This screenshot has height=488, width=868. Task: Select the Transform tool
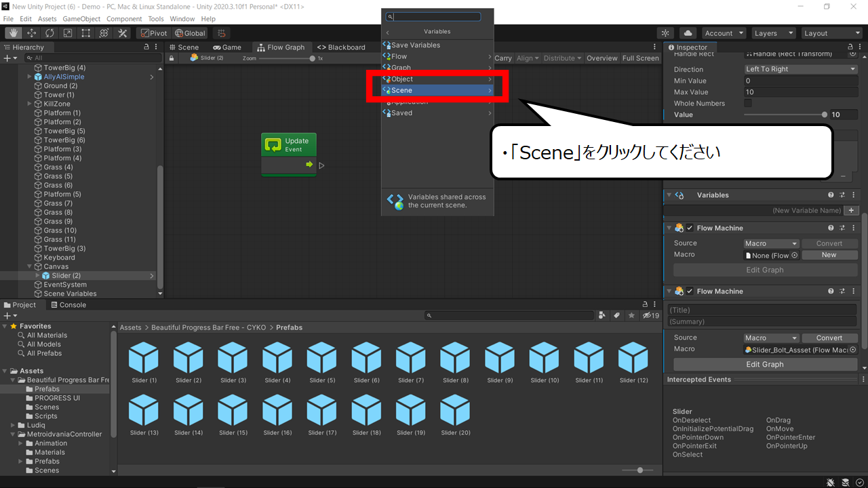point(104,33)
